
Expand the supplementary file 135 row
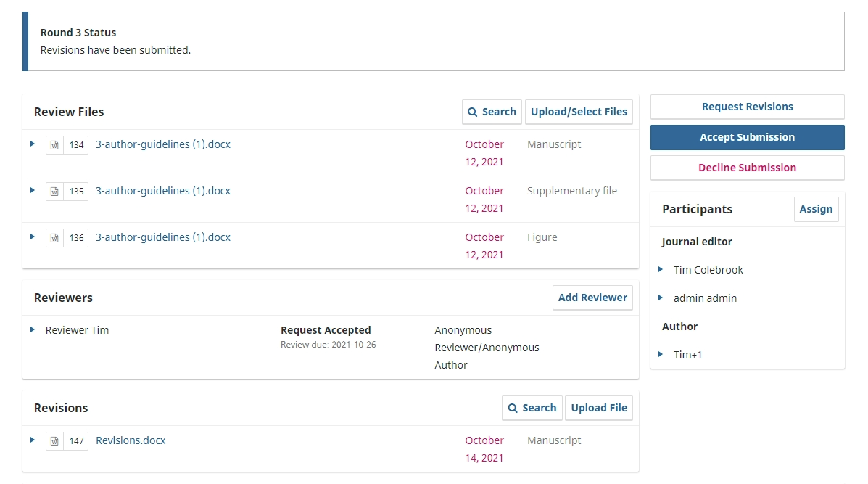33,190
